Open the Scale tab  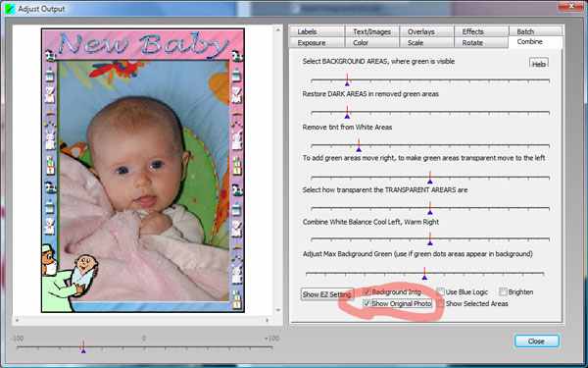[426, 43]
